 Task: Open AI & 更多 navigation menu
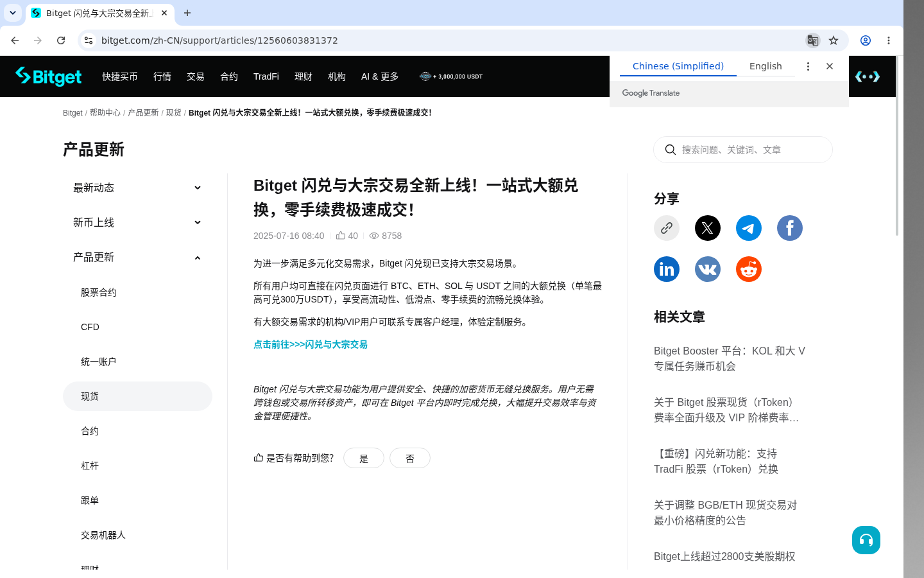(x=380, y=76)
